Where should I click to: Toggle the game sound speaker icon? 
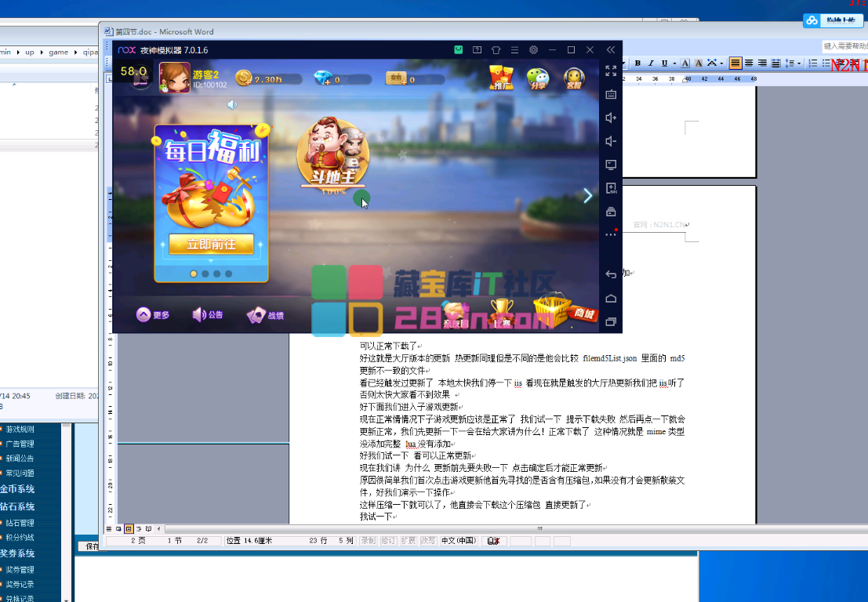232,104
